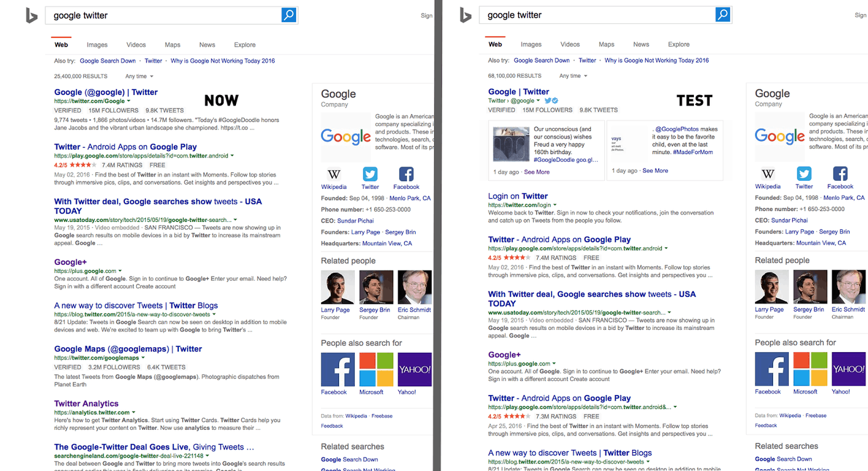Open Any time filter dropdown in right page
Viewport: 868px width, 471px height.
pyautogui.click(x=573, y=76)
